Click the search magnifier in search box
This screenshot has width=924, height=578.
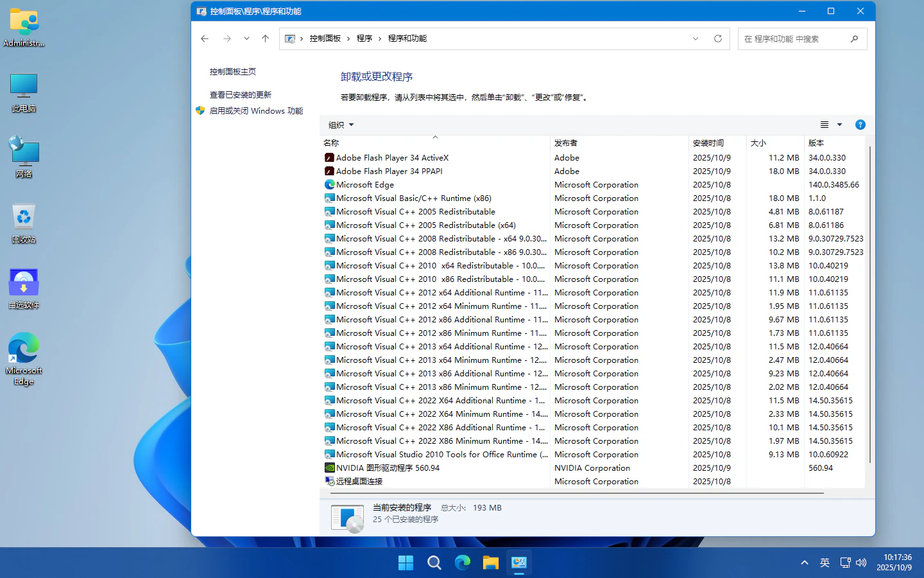click(x=854, y=39)
